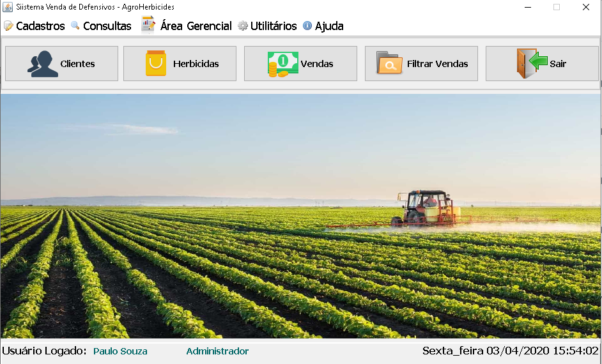Open the Ajuda menu
The height and width of the screenshot is (364, 602).
tap(323, 26)
